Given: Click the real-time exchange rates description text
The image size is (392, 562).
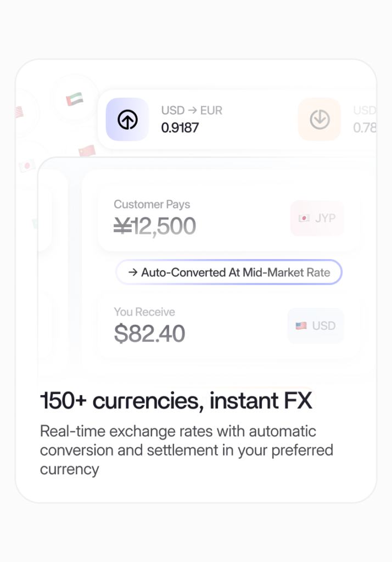Looking at the screenshot, I should tap(187, 450).
